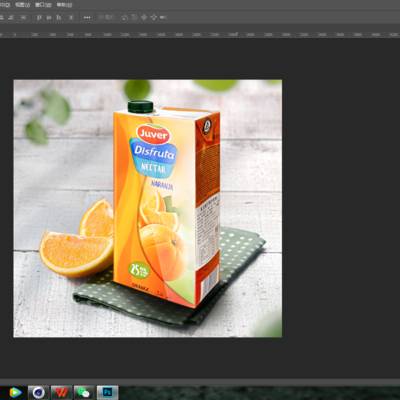This screenshot has width=400, height=400.
Task: Open WeChat from the taskbar
Action: [83, 392]
